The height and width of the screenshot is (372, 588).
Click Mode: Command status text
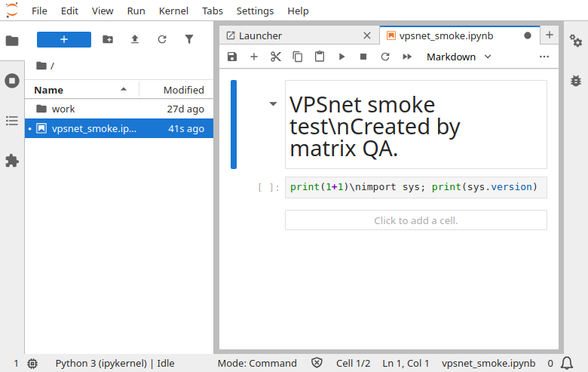[x=257, y=364]
